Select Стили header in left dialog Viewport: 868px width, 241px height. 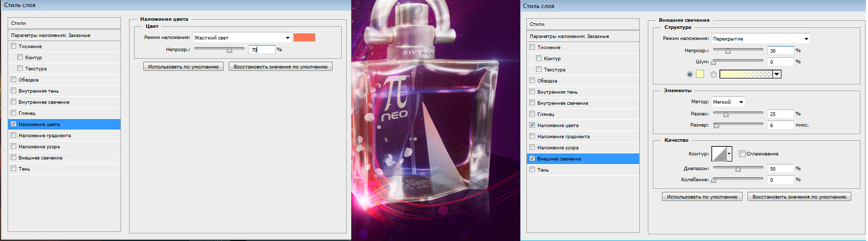point(64,23)
